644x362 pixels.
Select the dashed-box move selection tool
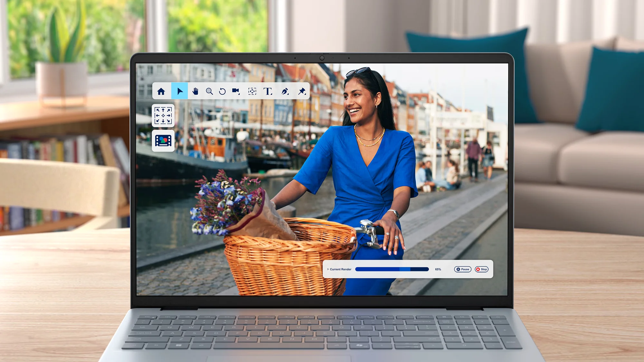coord(252,91)
